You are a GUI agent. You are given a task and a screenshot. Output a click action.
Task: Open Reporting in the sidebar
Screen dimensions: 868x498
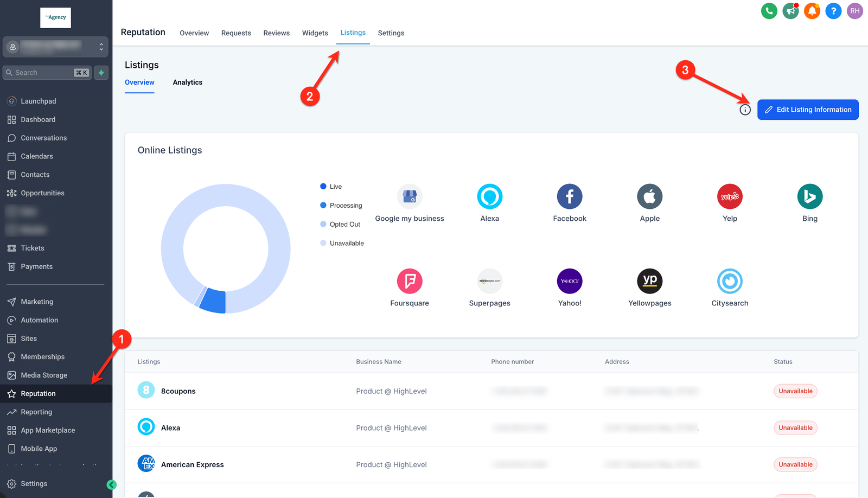coord(36,412)
